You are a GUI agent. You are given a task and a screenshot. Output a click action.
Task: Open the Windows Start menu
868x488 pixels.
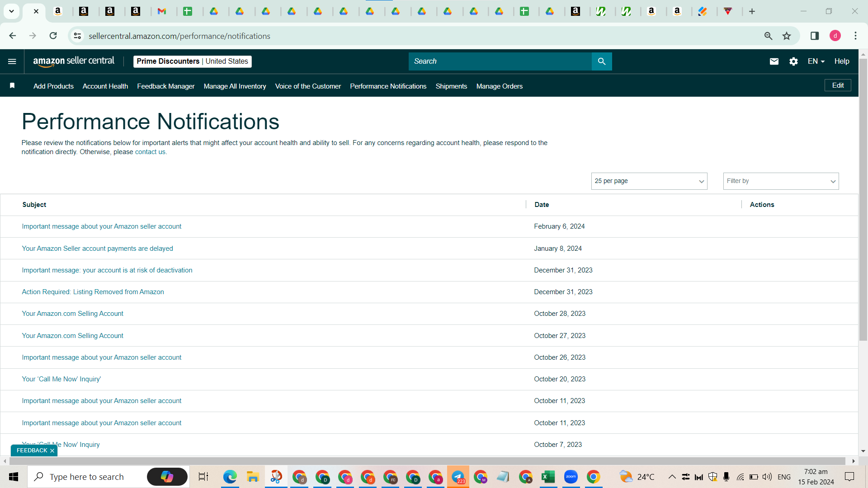(x=14, y=477)
